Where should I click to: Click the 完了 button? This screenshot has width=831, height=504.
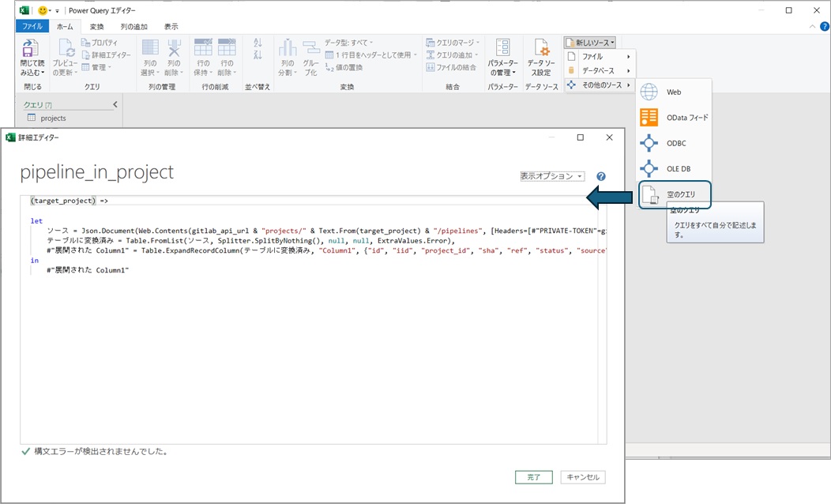[534, 477]
